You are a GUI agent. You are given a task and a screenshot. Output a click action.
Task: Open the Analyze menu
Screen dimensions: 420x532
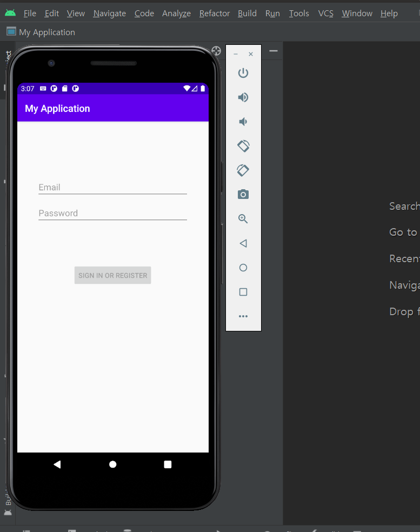pyautogui.click(x=176, y=13)
